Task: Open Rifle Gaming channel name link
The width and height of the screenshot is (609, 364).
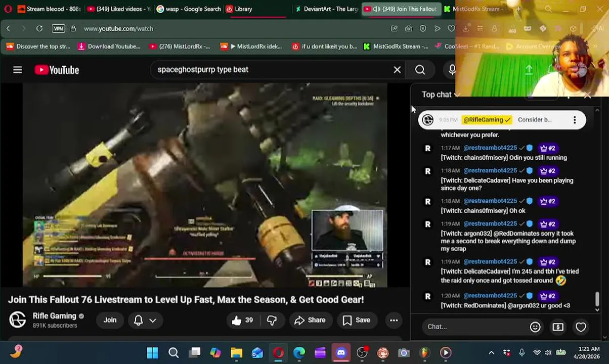Action: tap(54, 316)
